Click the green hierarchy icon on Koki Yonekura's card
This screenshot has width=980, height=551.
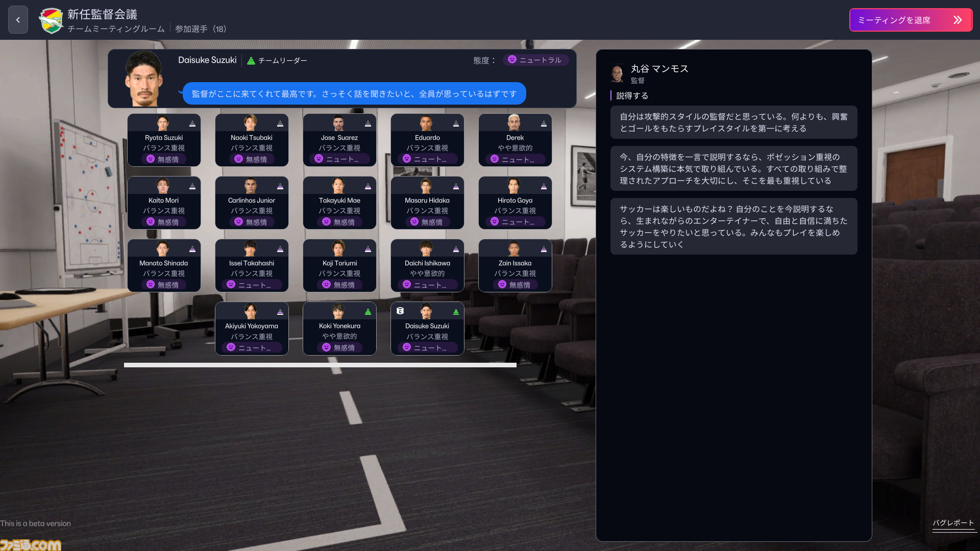pos(368,312)
